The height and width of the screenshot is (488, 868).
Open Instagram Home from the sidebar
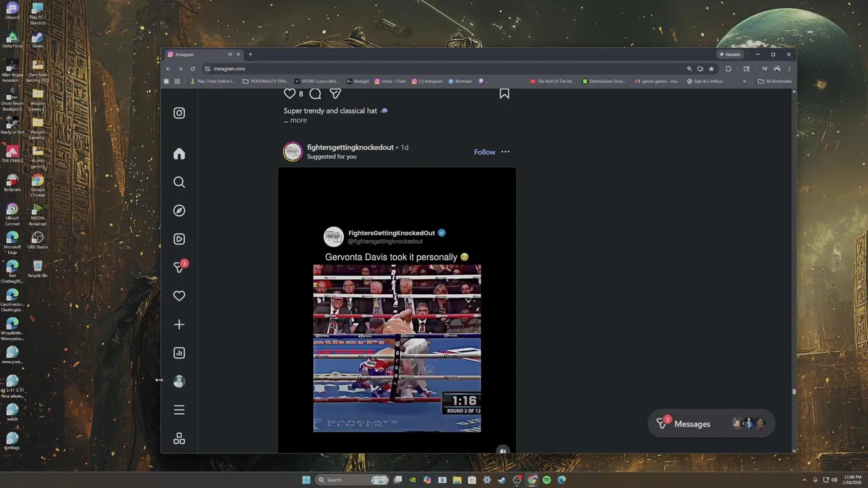pos(179,154)
